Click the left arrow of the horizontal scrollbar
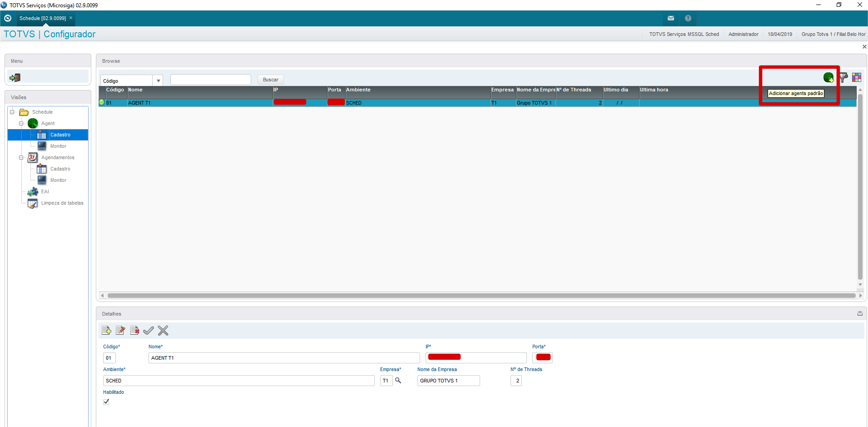 point(102,296)
